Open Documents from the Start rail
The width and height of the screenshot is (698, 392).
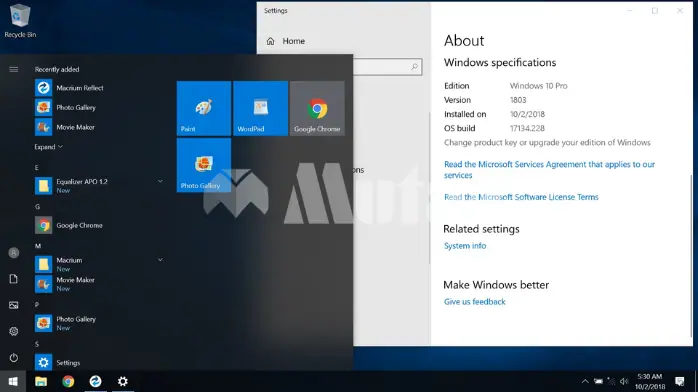[x=13, y=279]
